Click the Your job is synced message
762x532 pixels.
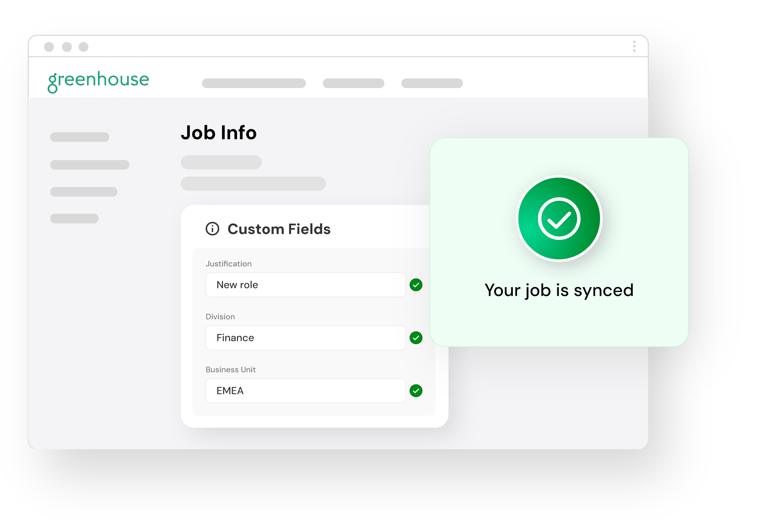pos(559,291)
